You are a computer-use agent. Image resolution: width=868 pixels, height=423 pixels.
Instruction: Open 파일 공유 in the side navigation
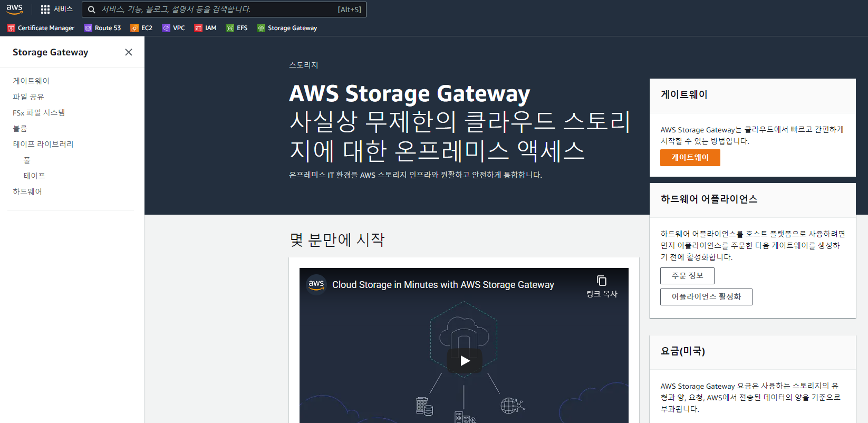tap(28, 97)
